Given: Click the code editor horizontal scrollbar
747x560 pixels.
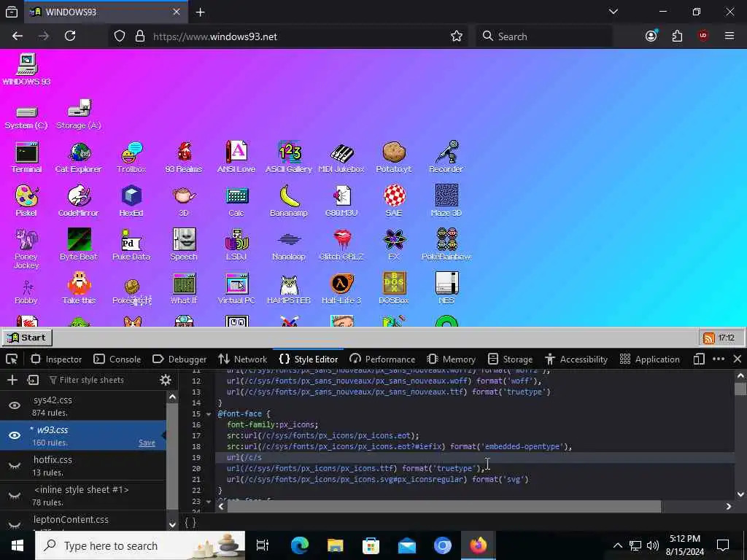Looking at the screenshot, I should pyautogui.click(x=444, y=506).
